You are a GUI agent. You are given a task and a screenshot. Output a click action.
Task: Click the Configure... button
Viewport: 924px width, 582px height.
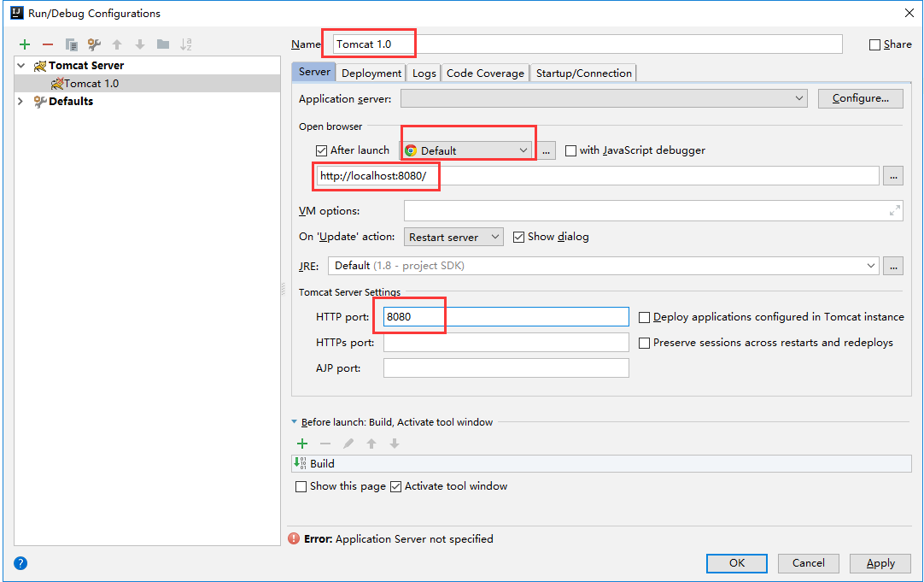[860, 98]
